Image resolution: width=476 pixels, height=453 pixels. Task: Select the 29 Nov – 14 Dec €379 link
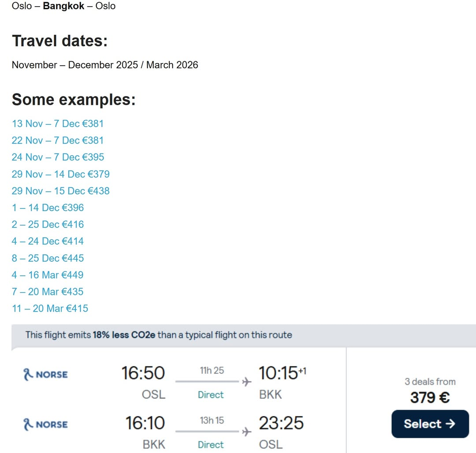point(60,174)
